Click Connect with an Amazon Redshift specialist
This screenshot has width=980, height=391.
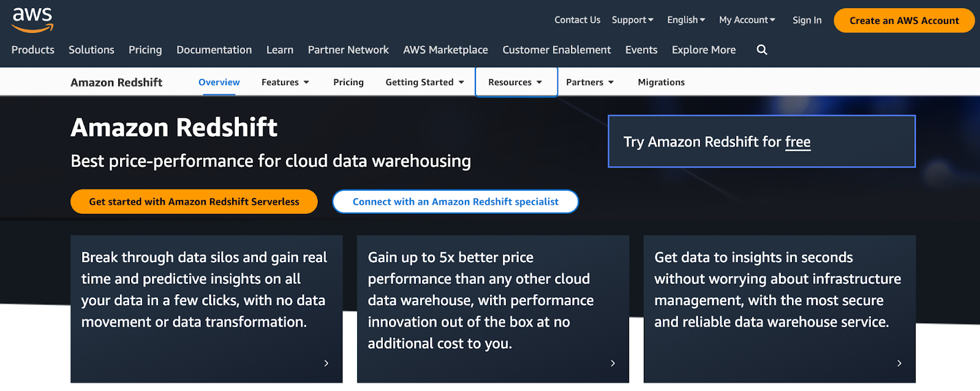point(456,202)
